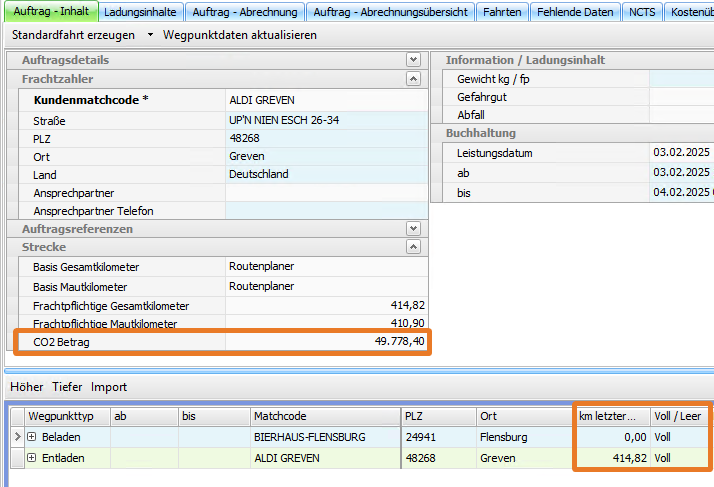Viewport: 714px width, 487px height.
Task: Switch to the Ladungsinhalte tab
Action: tap(141, 11)
